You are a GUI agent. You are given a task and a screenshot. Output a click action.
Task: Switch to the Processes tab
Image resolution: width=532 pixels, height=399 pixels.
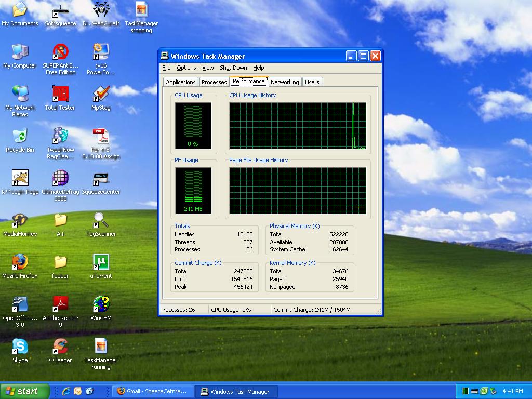click(x=214, y=82)
